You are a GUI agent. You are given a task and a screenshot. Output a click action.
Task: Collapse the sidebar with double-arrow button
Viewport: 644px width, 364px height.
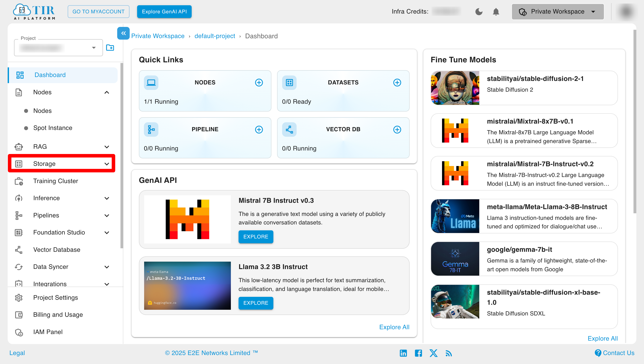tap(123, 33)
